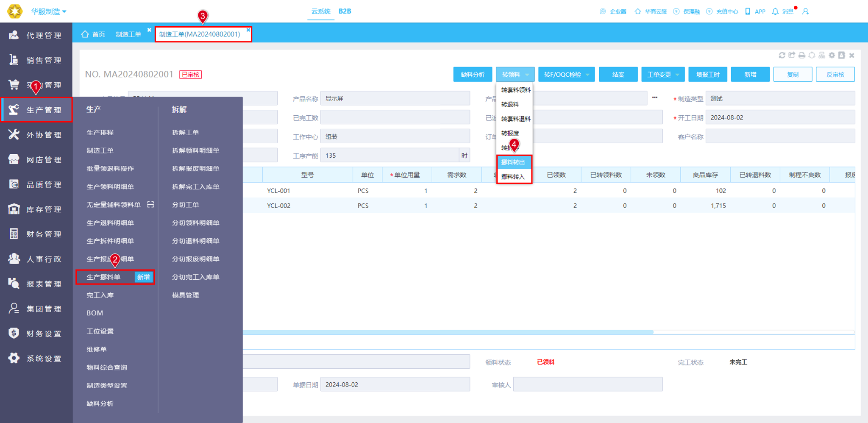Select 挪料转入 from dropdown menu

click(514, 176)
